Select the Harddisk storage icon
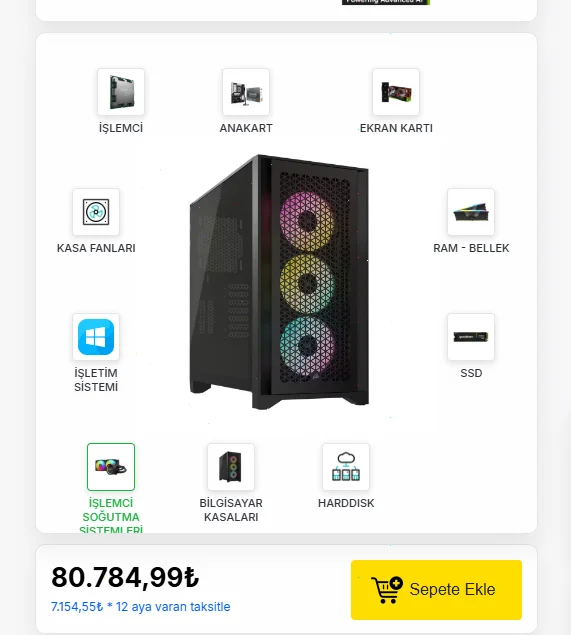This screenshot has height=635, width=571. 346,467
